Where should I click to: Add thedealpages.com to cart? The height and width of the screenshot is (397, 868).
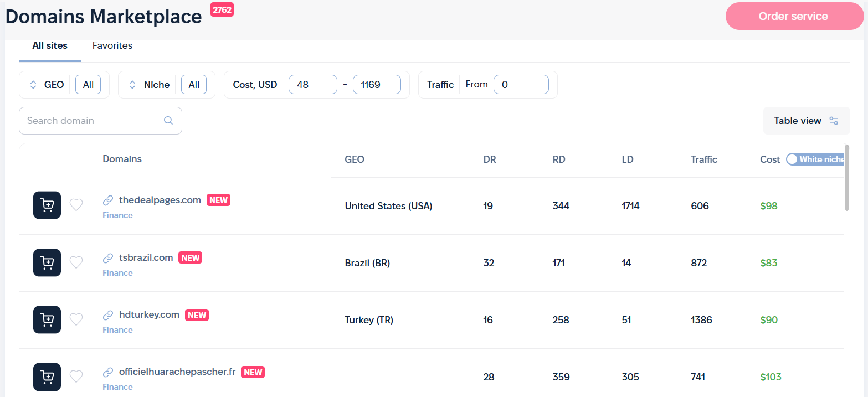click(47, 205)
